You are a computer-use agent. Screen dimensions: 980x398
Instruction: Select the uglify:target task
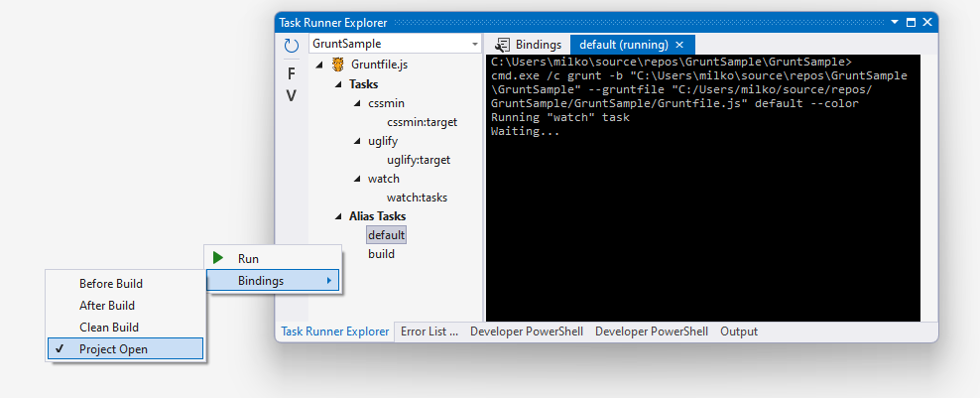[419, 160]
